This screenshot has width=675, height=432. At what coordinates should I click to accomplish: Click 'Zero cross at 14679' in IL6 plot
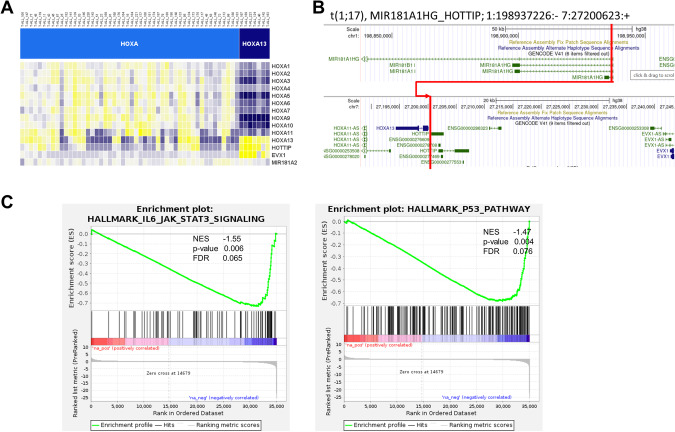click(168, 373)
